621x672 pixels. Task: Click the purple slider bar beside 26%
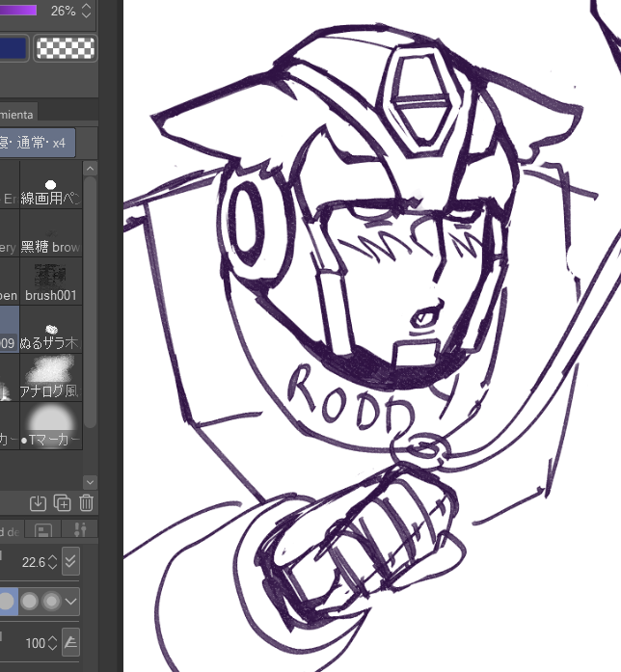[x=18, y=11]
